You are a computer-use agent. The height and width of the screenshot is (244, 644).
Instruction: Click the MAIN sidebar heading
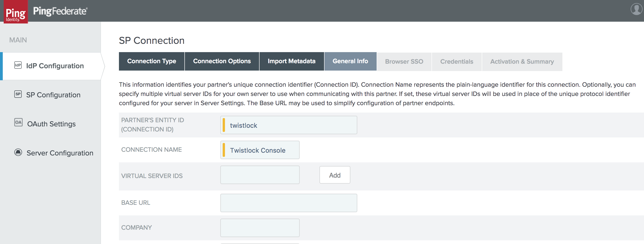[x=18, y=40]
